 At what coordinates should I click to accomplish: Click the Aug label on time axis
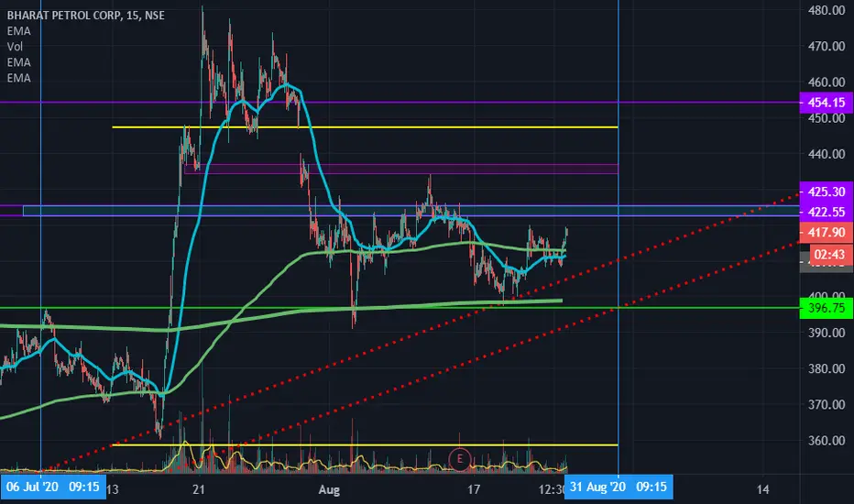tap(329, 490)
